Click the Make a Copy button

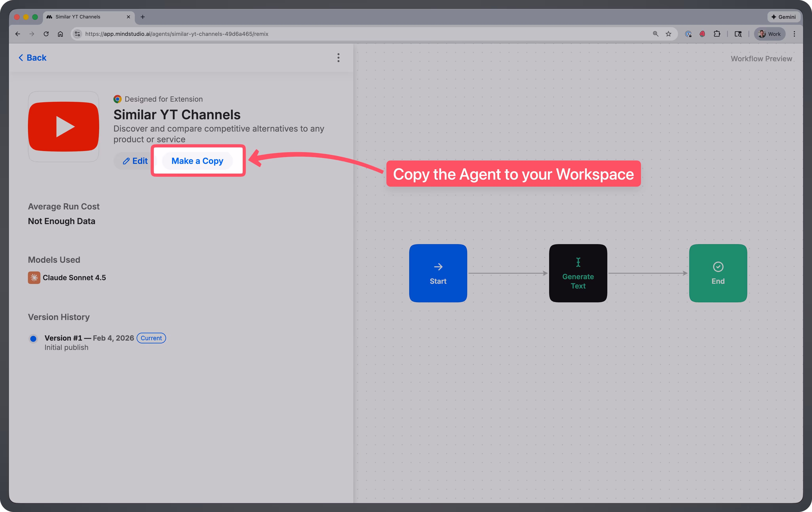[x=198, y=161]
